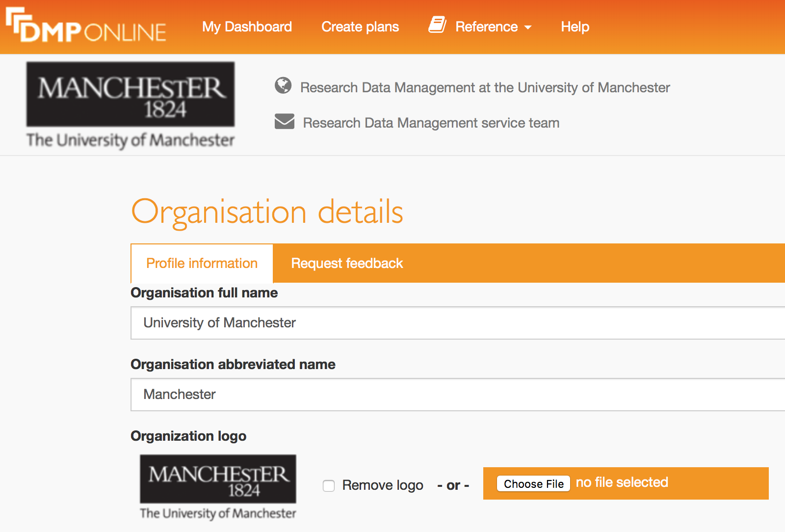The width and height of the screenshot is (785, 532).
Task: Click the Organisation details heading
Action: point(267,213)
